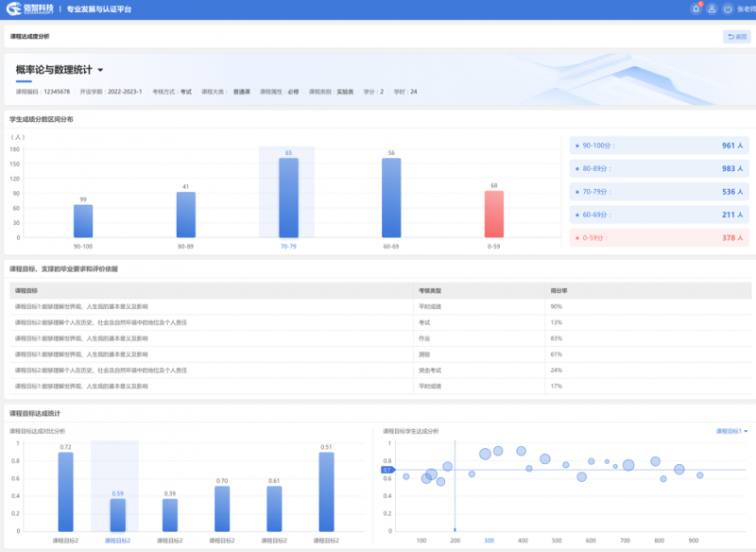This screenshot has height=552, width=756.
Task: Click the red 0-59 score bar
Action: point(494,214)
